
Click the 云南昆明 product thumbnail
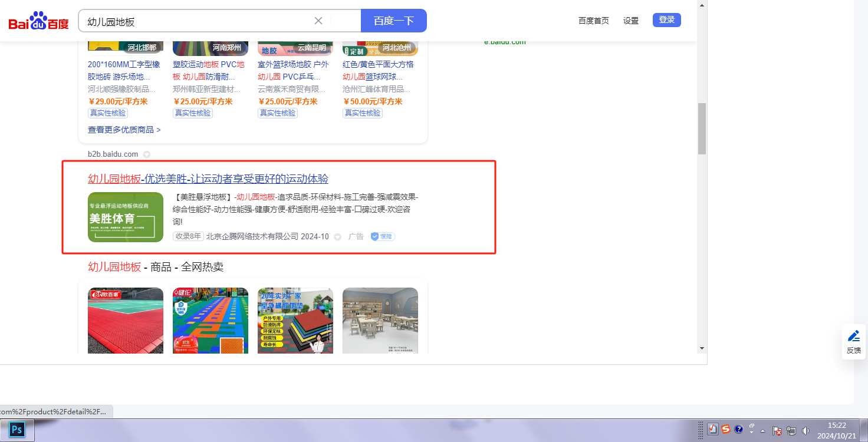click(295, 48)
